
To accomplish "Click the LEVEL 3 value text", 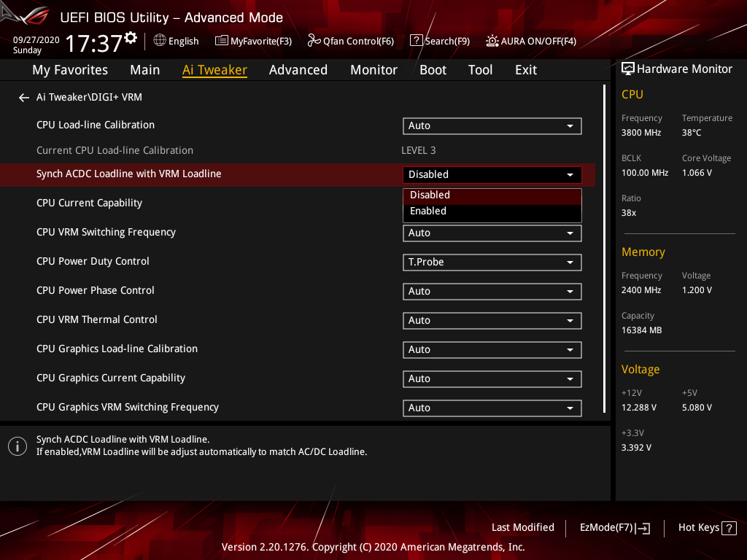I will (x=418, y=150).
